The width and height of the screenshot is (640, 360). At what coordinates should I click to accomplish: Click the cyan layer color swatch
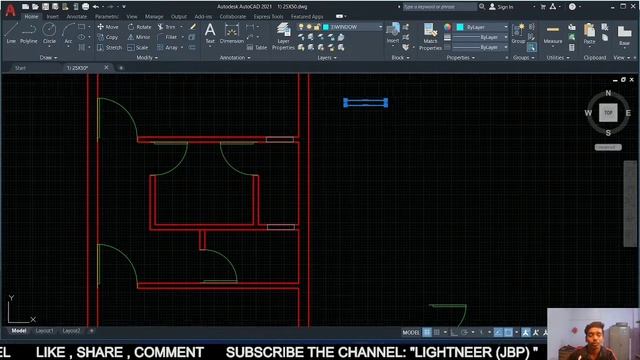point(326,27)
